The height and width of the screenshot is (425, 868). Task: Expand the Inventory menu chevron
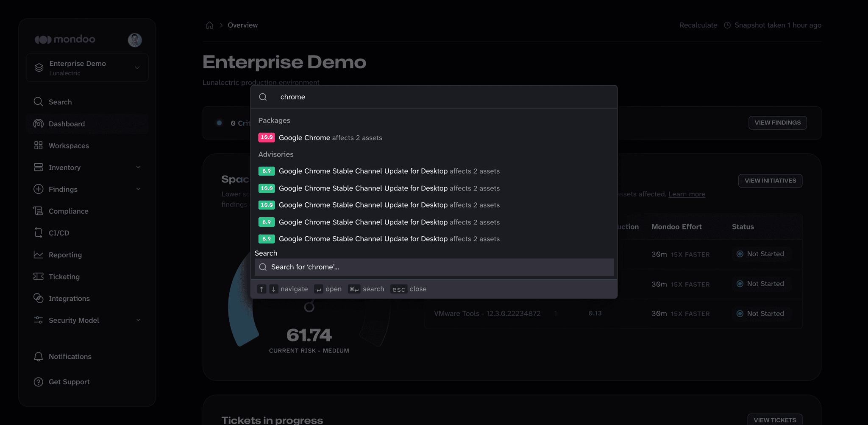138,167
